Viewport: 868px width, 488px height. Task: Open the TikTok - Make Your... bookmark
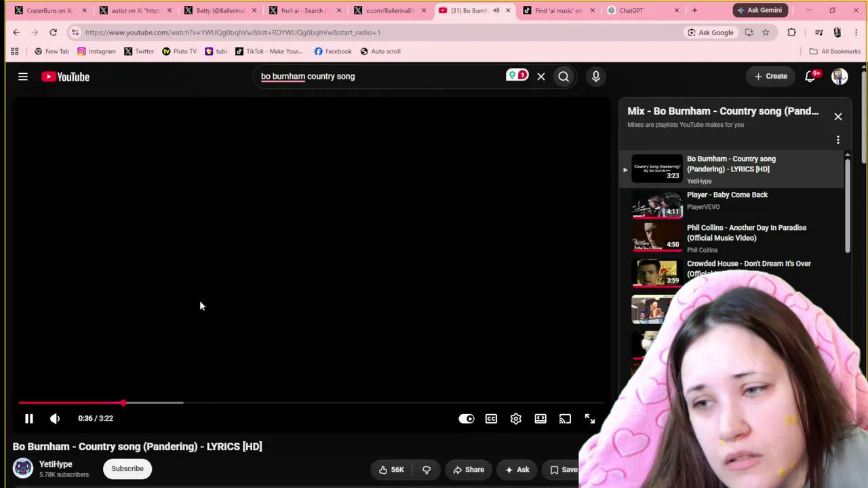pos(269,52)
